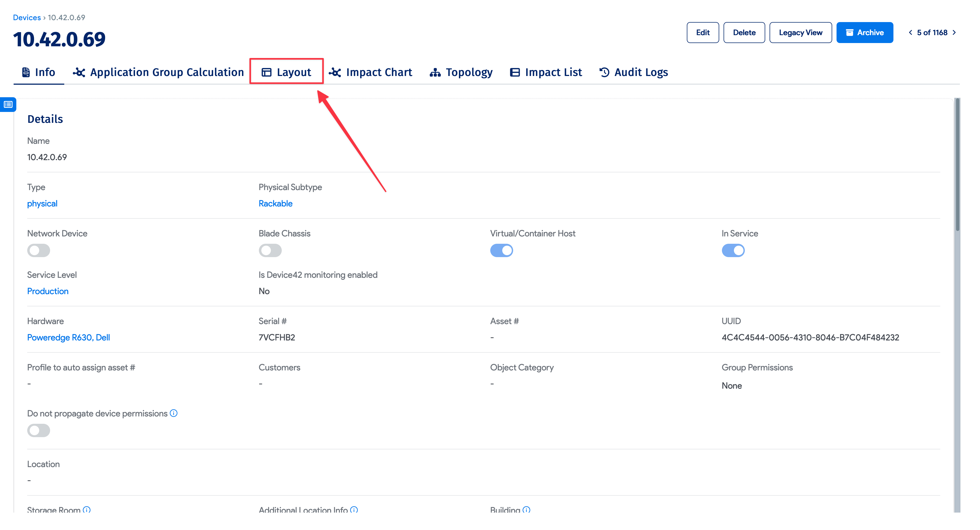
Task: Open the Audit Logs tab
Action: [633, 72]
